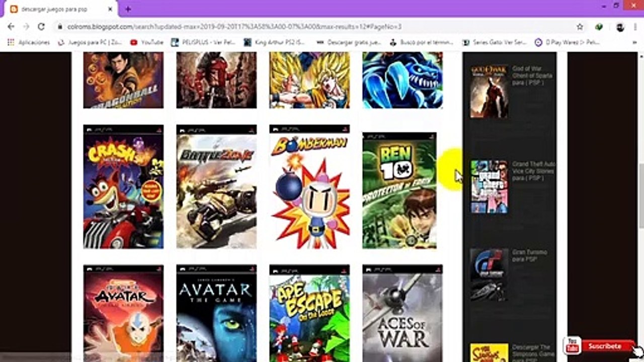Open the 'Busco por el términ...' bookmark
The image size is (644, 362).
tap(421, 43)
